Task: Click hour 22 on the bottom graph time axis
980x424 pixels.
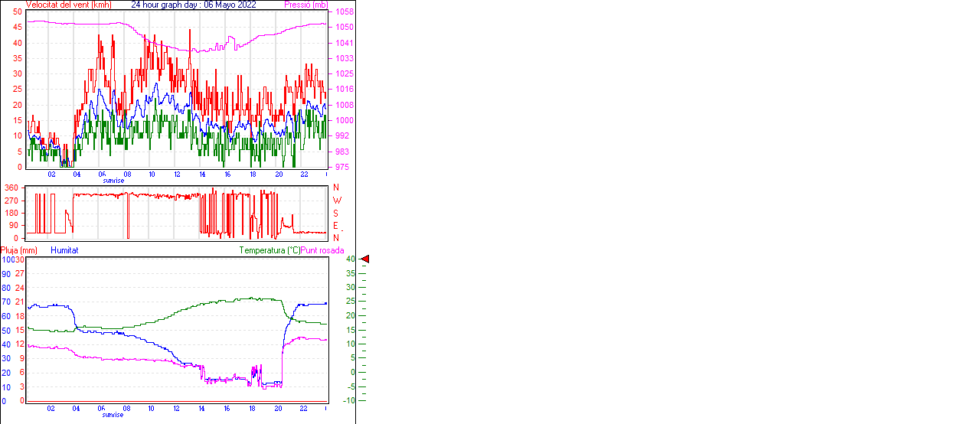Action: 303,408
